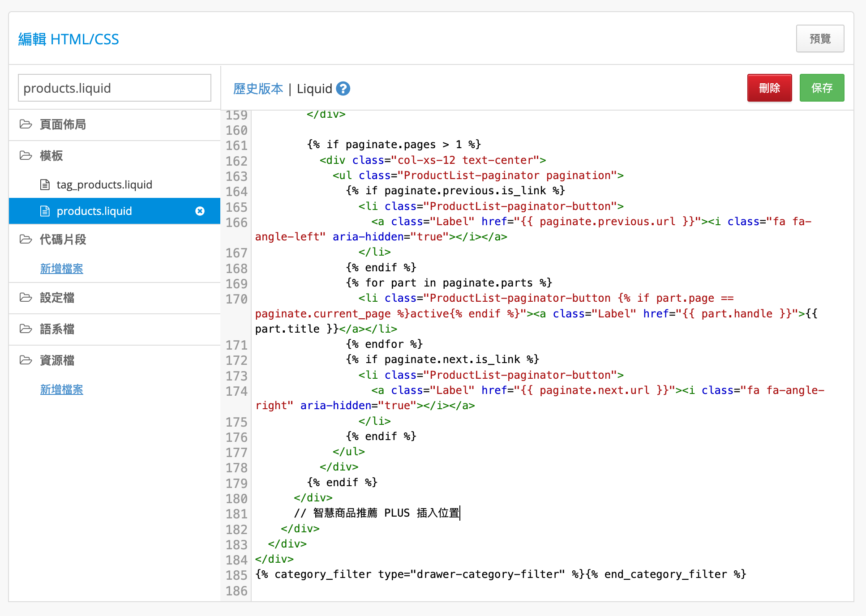The image size is (866, 616).
Task: Click the products.liquid filename input field
Action: [115, 88]
